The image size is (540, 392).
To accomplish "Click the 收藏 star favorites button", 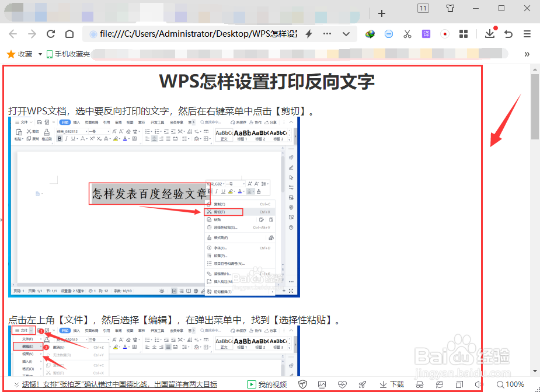I will [20, 54].
